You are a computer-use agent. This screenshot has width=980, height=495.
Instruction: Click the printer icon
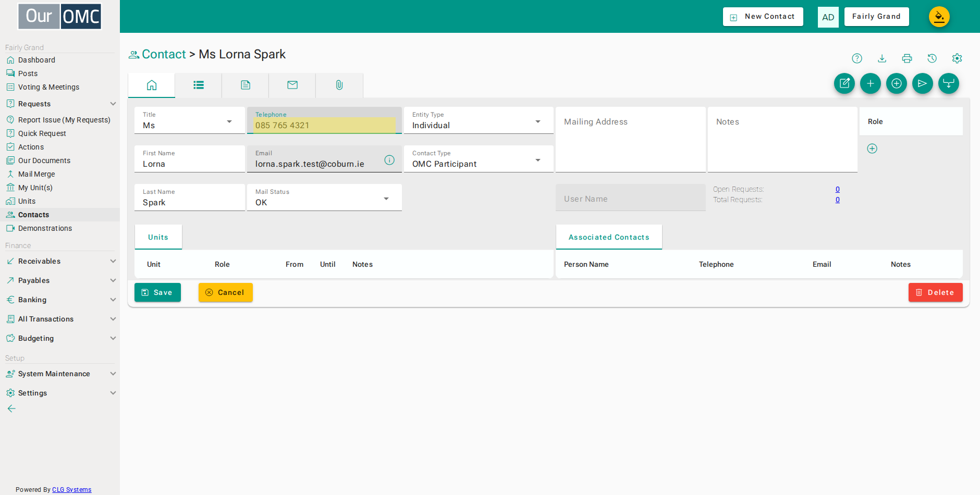(x=907, y=58)
